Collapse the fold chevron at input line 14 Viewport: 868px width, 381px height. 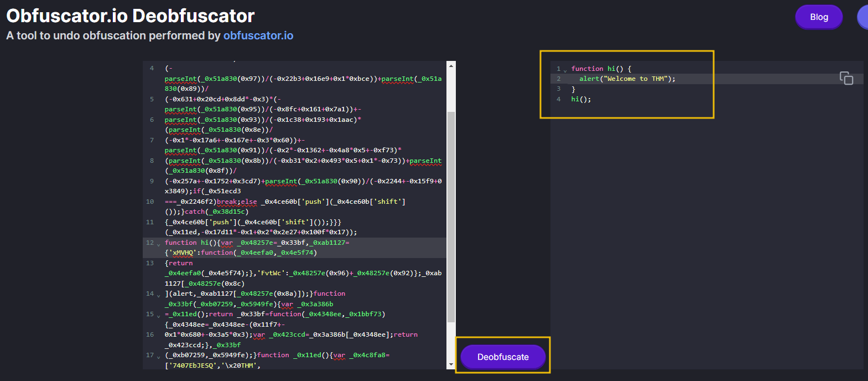pos(159,295)
